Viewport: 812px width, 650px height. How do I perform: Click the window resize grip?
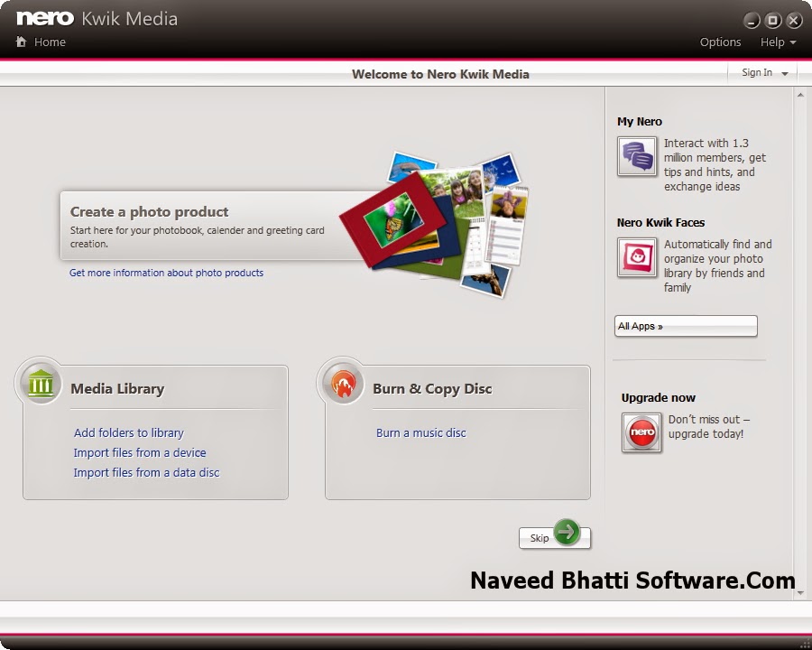(x=804, y=644)
